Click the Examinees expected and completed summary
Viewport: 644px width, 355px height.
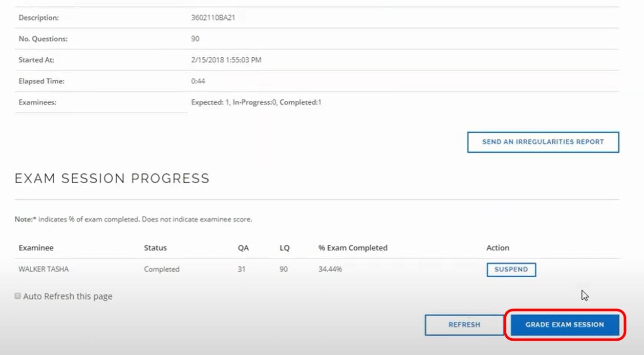(256, 102)
